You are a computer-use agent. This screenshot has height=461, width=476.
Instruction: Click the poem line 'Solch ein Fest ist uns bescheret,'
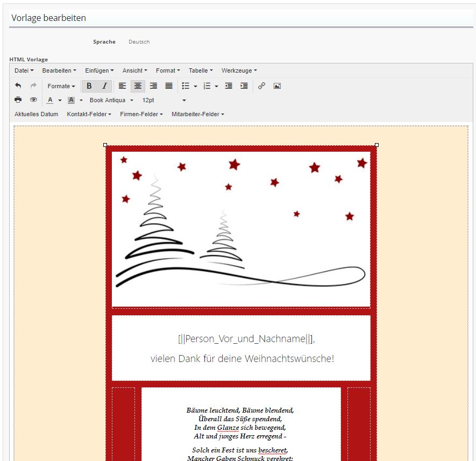pyautogui.click(x=240, y=450)
